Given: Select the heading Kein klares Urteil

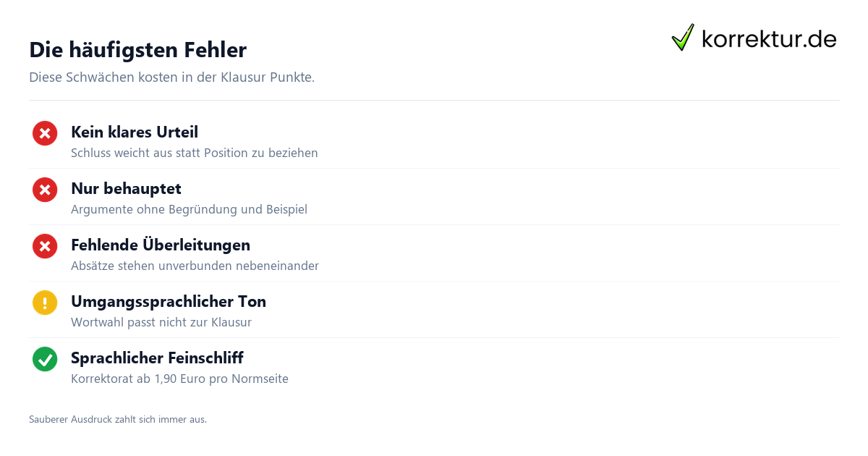Looking at the screenshot, I should [135, 132].
